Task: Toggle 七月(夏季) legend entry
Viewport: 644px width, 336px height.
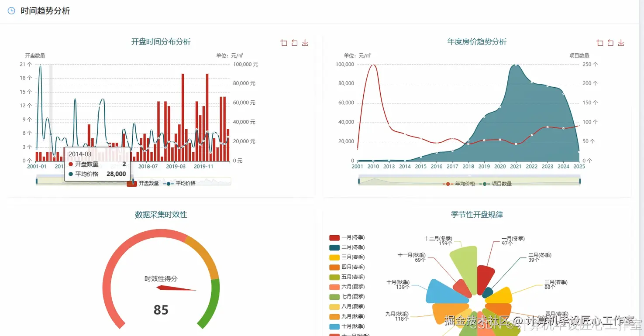Action: click(347, 297)
